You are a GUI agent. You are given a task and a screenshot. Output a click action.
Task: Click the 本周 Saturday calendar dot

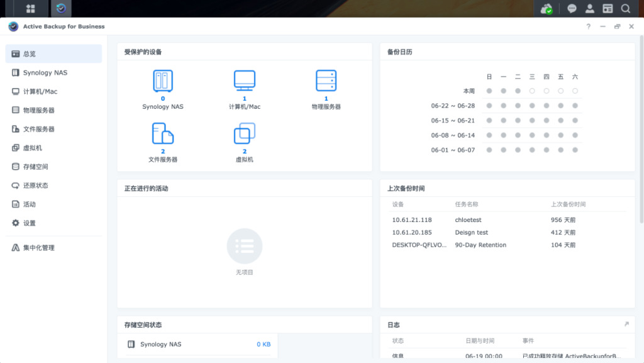point(575,91)
